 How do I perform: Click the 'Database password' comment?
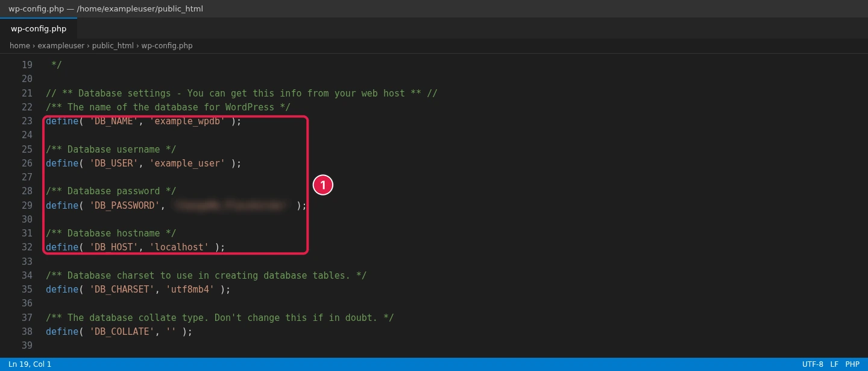[x=111, y=191]
